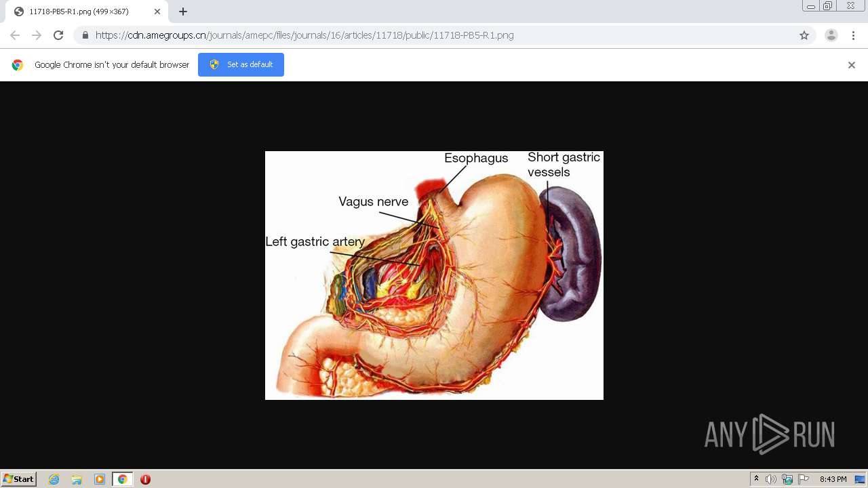Bookmark this page with the star icon
The image size is (868, 488).
804,35
